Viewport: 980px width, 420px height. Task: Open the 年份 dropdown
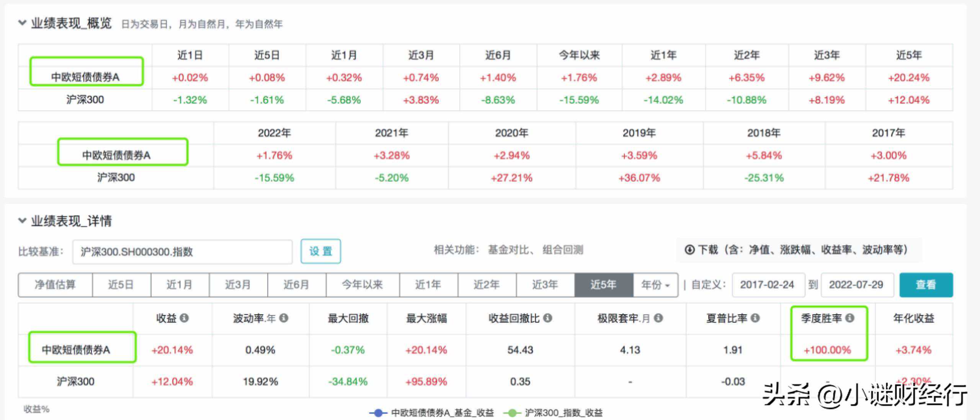pyautogui.click(x=655, y=285)
